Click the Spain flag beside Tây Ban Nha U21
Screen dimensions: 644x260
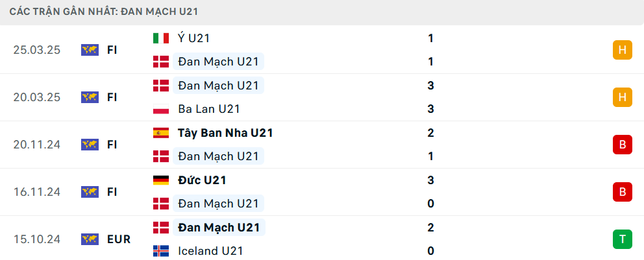click(x=161, y=133)
